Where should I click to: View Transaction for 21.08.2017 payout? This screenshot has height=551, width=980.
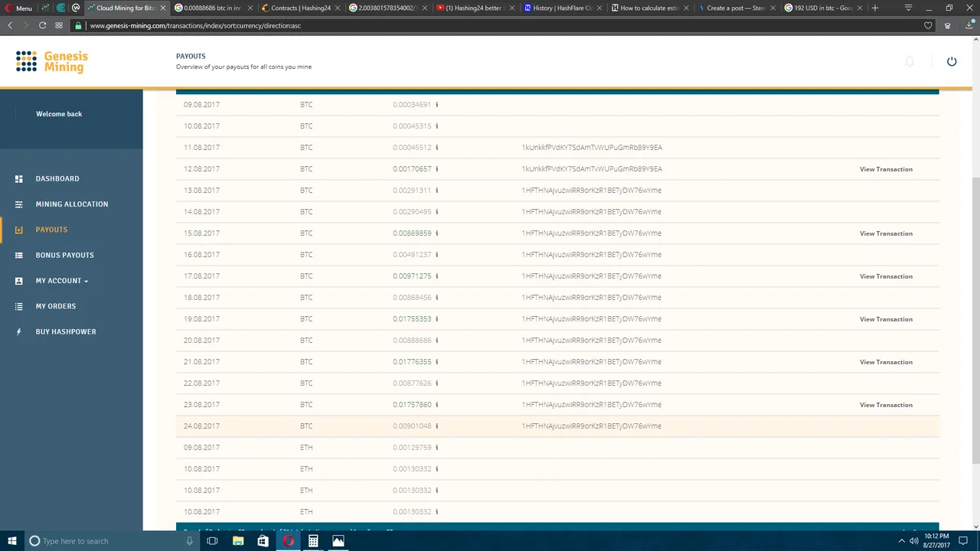coord(886,362)
